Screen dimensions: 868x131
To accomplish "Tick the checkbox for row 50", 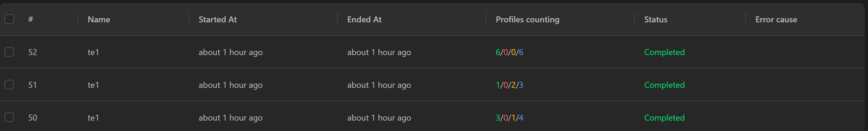I will click(x=10, y=118).
